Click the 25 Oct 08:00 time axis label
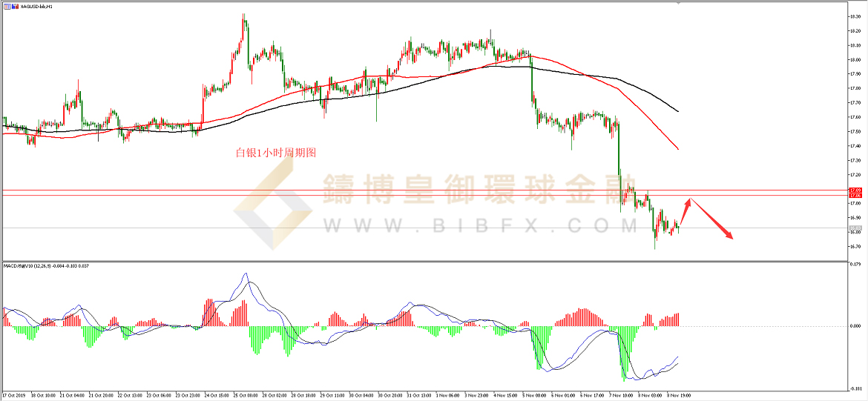The width and height of the screenshot is (868, 401). tap(247, 395)
